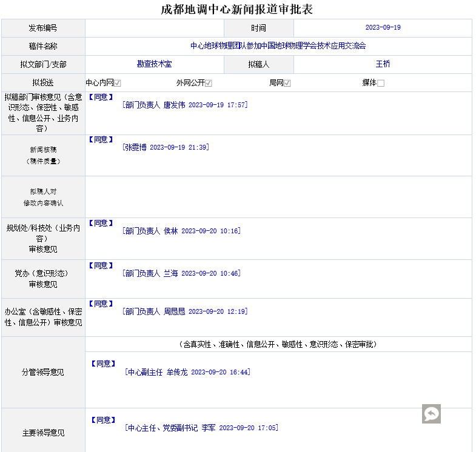Select the 中心副主任 牟传龙 signature line
This screenshot has height=452, width=476.
[187, 372]
